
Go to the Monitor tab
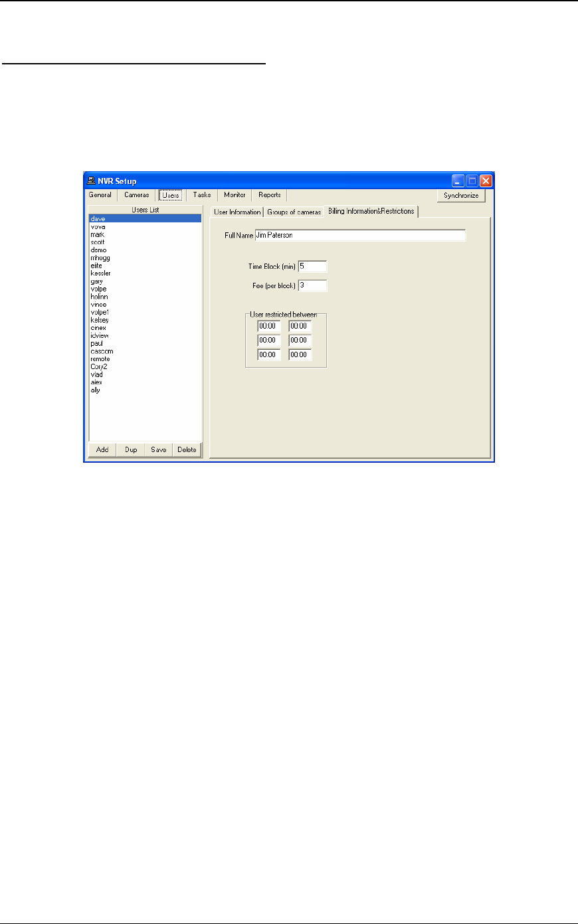(235, 195)
